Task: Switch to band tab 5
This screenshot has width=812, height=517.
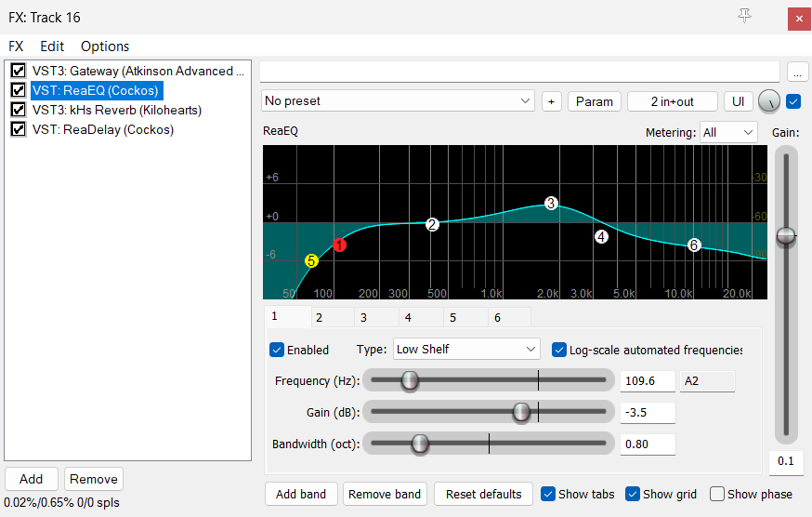Action: point(466,317)
